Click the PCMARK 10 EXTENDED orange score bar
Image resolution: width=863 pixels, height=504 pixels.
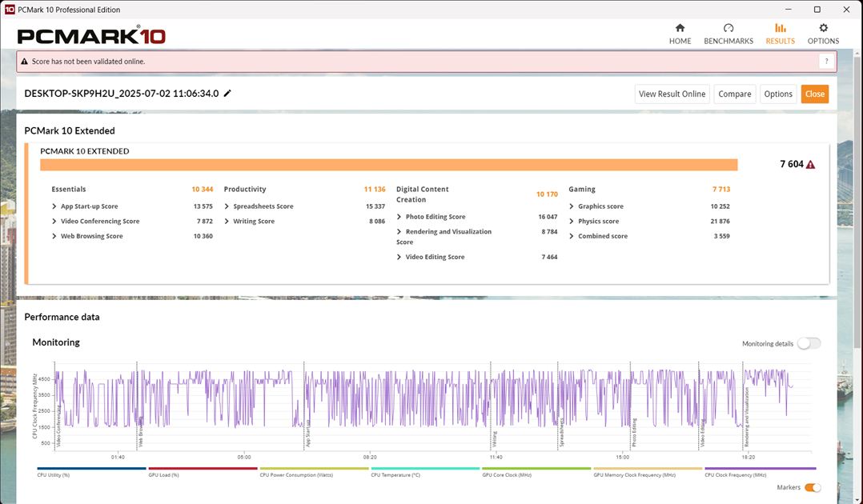(x=388, y=165)
